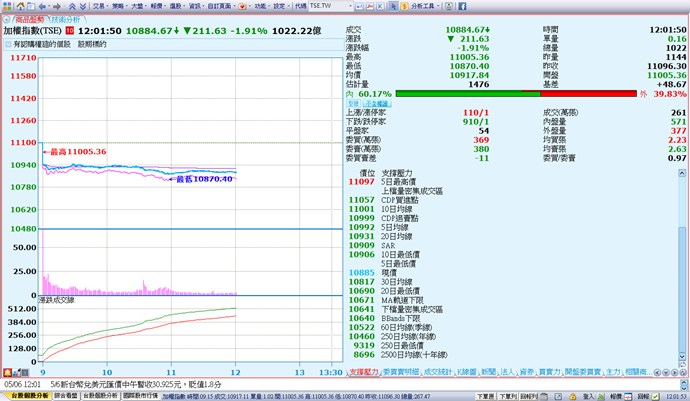Open the K線圖 bottom tab
The height and width of the screenshot is (401, 690).
click(x=465, y=371)
